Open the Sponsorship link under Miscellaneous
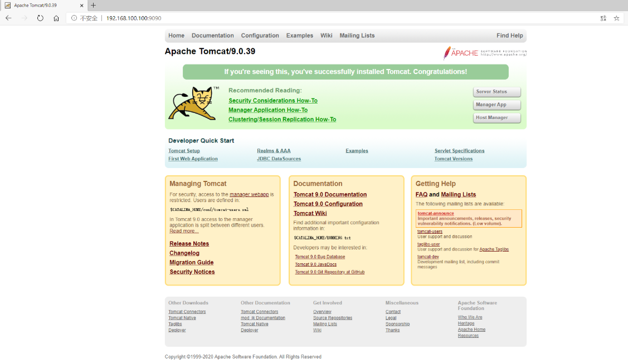Screen dimensions: 628x364 (x=397, y=324)
